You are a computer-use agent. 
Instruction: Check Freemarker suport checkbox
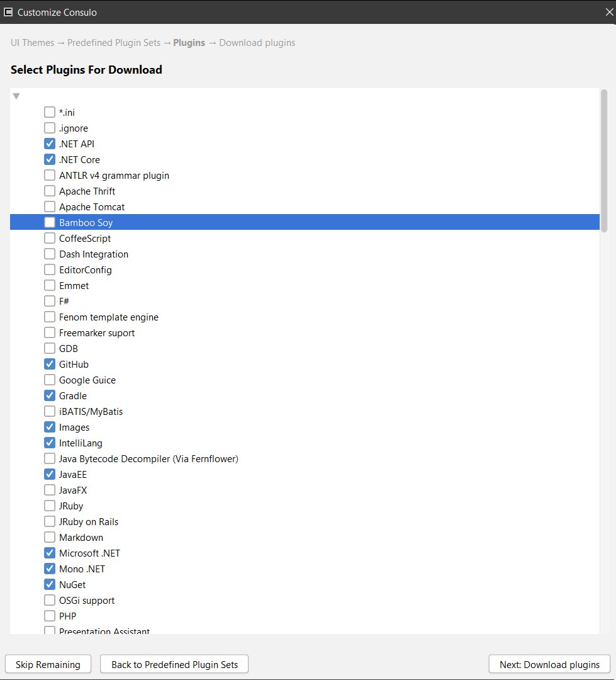[x=50, y=332]
